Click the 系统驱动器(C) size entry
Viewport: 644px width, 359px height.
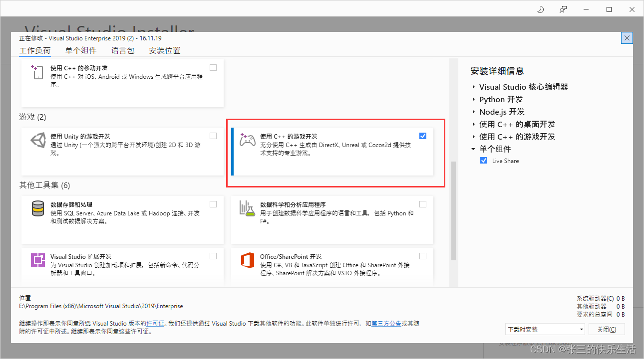[x=601, y=299]
